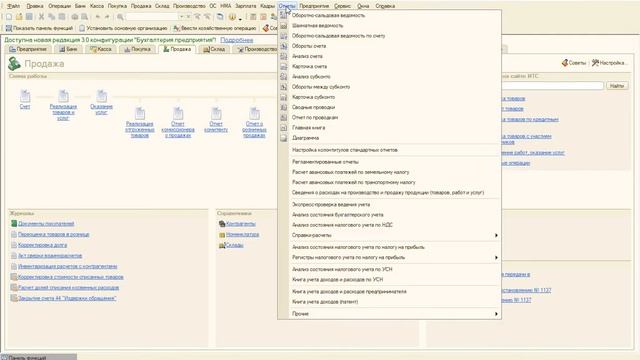The width and height of the screenshot is (640, 360).
Task: Expand the Справки-расчеты submenu arrow
Action: 496,236
